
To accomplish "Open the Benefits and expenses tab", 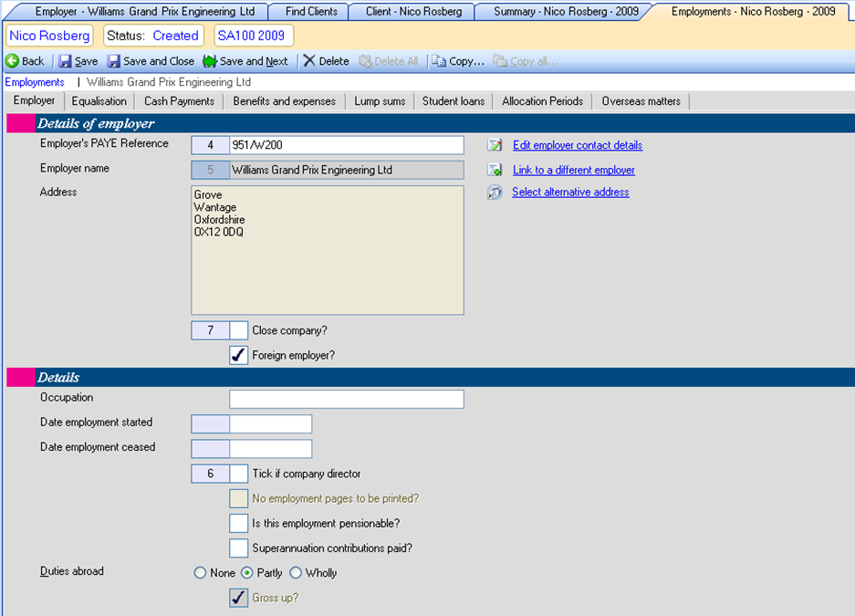I will click(x=284, y=101).
